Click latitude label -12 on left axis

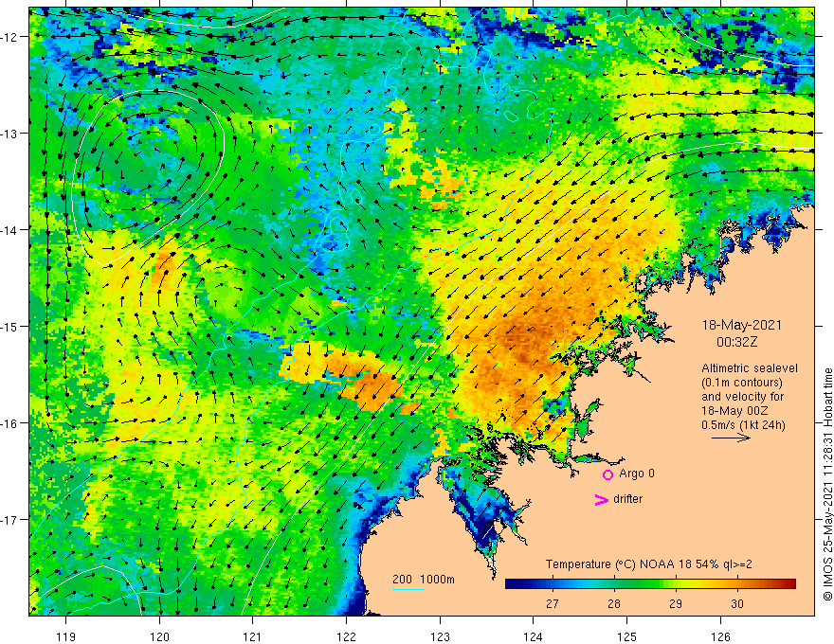click(9, 37)
